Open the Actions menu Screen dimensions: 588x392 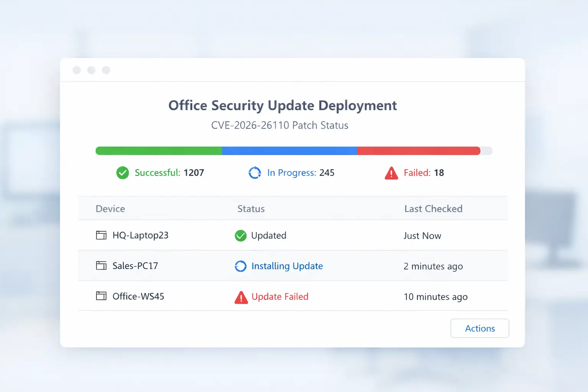tap(480, 328)
